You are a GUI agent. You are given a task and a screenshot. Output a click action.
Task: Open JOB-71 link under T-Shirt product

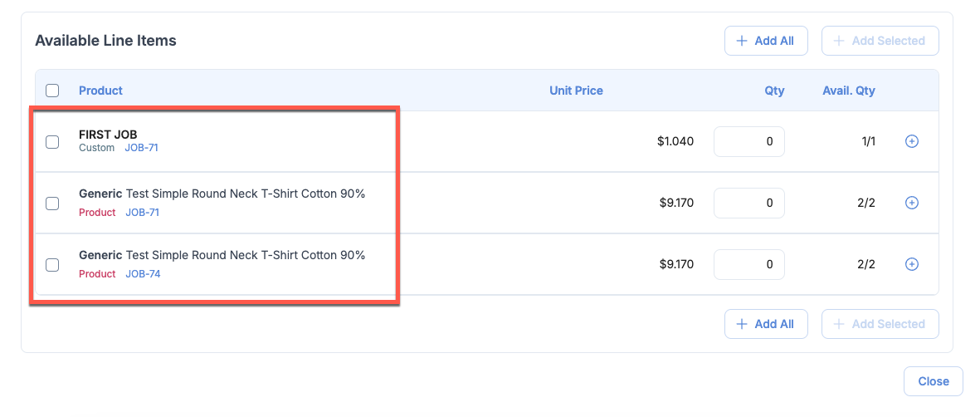pos(142,213)
